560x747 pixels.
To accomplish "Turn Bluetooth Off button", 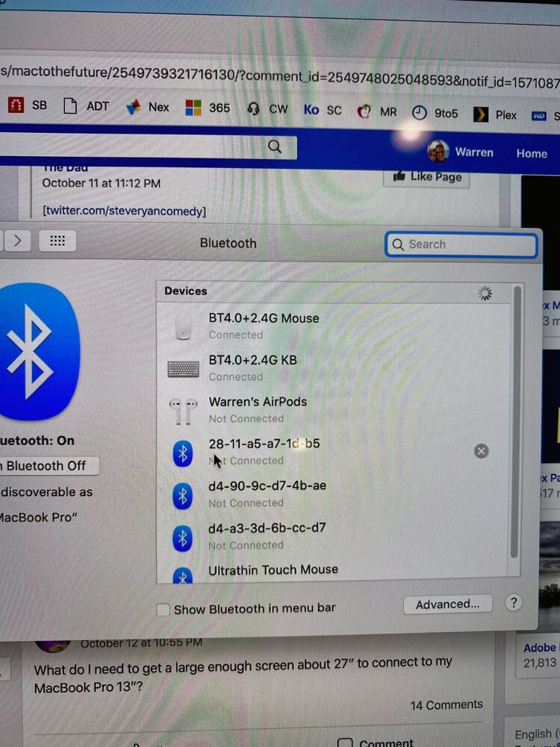I will click(x=49, y=465).
